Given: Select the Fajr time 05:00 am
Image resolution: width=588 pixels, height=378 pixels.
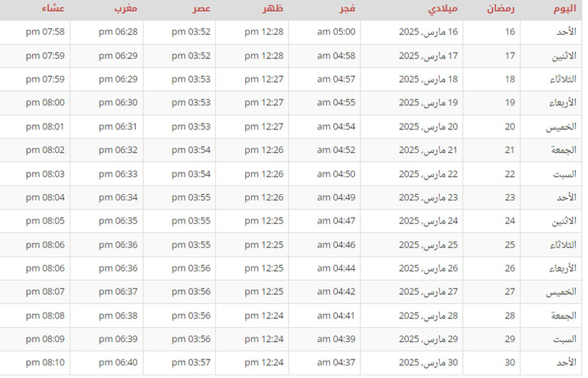Looking at the screenshot, I should click(x=334, y=32).
